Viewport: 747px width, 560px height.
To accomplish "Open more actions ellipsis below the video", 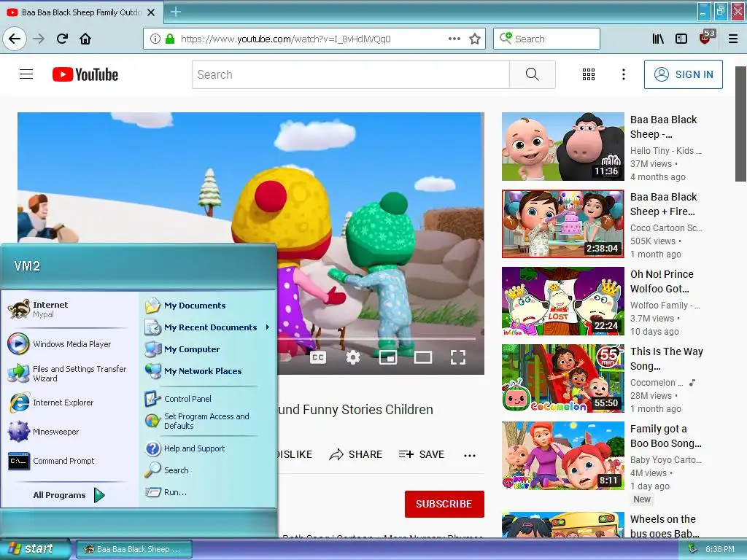I will 470,455.
